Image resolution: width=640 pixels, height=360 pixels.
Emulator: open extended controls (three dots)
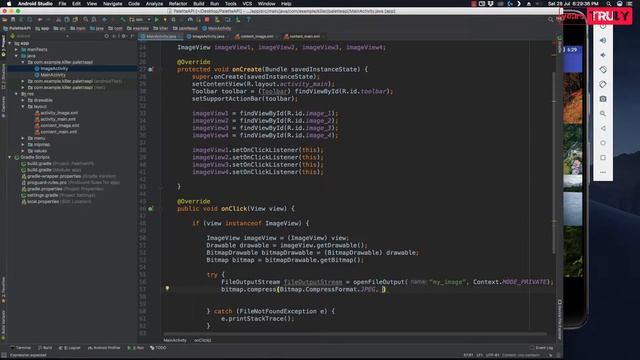[x=603, y=173]
